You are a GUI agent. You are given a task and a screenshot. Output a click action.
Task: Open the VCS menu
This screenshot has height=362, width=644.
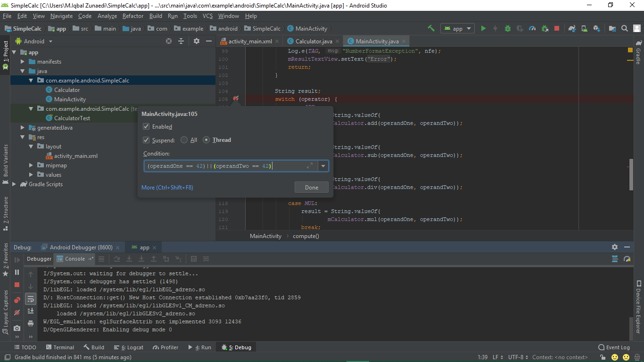207,16
